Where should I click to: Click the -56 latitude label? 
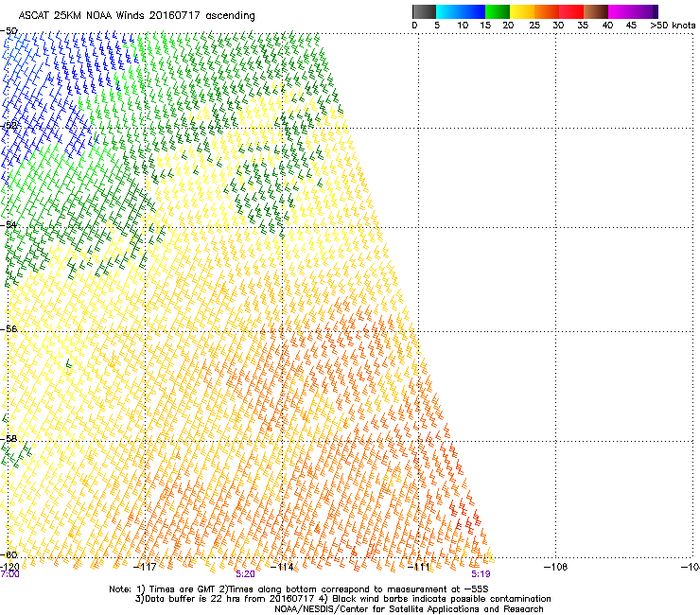point(9,328)
